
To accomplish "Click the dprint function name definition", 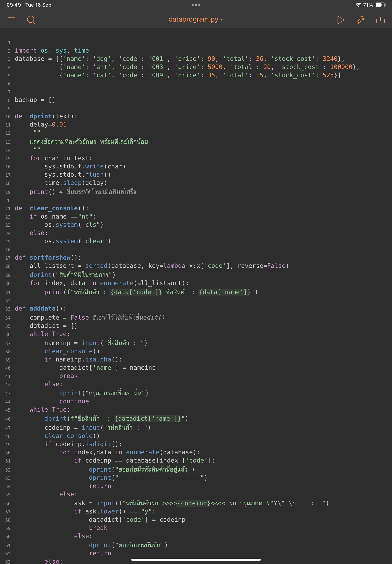I will [x=40, y=116].
